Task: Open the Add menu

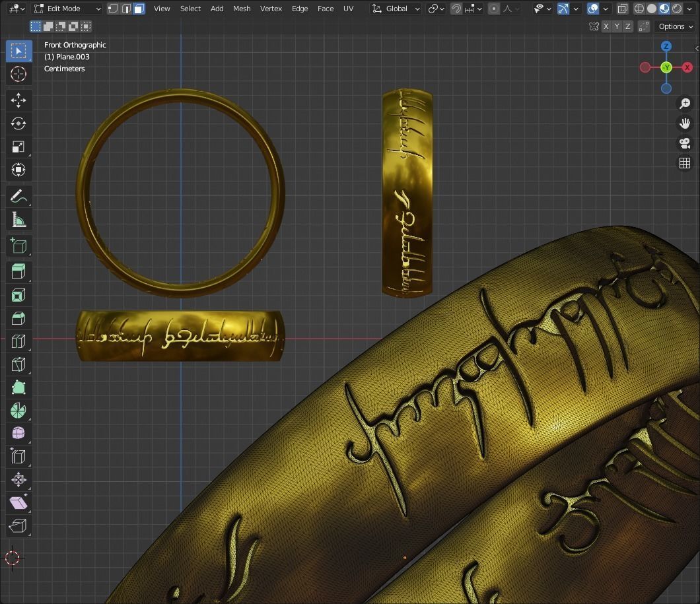Action: click(217, 9)
